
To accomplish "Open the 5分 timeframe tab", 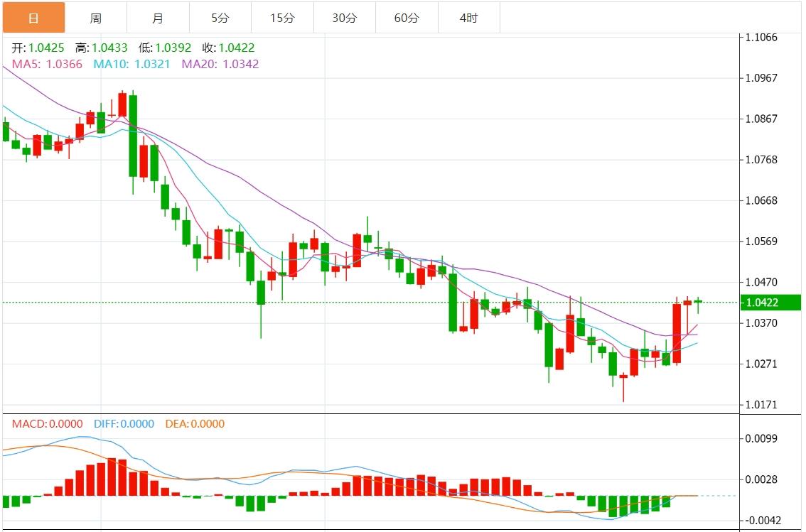I will tap(220, 18).
